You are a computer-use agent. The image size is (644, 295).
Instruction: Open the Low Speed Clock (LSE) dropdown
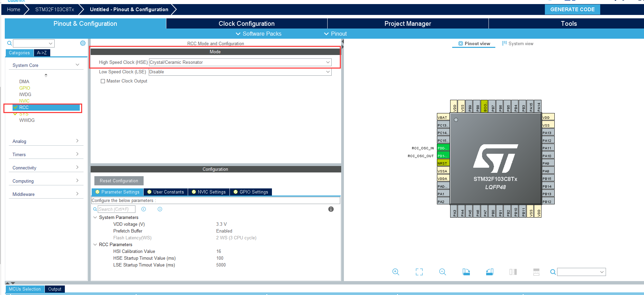240,72
